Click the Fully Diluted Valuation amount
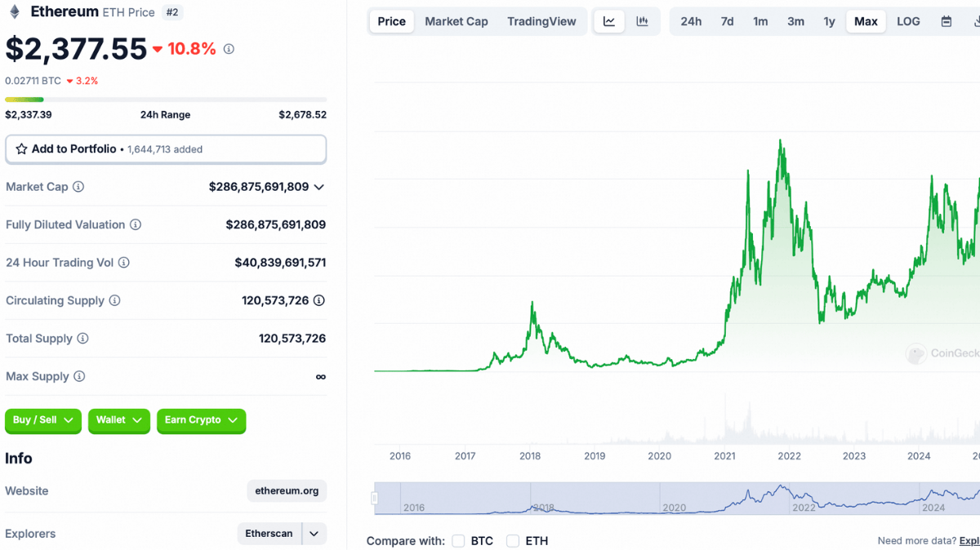The width and height of the screenshot is (980, 550). pyautogui.click(x=276, y=224)
